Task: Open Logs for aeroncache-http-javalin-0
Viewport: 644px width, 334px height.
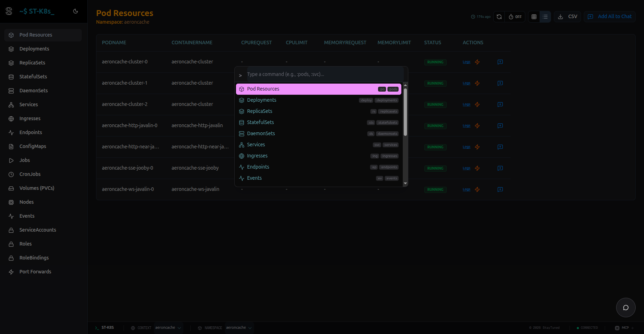Action: 466,126
